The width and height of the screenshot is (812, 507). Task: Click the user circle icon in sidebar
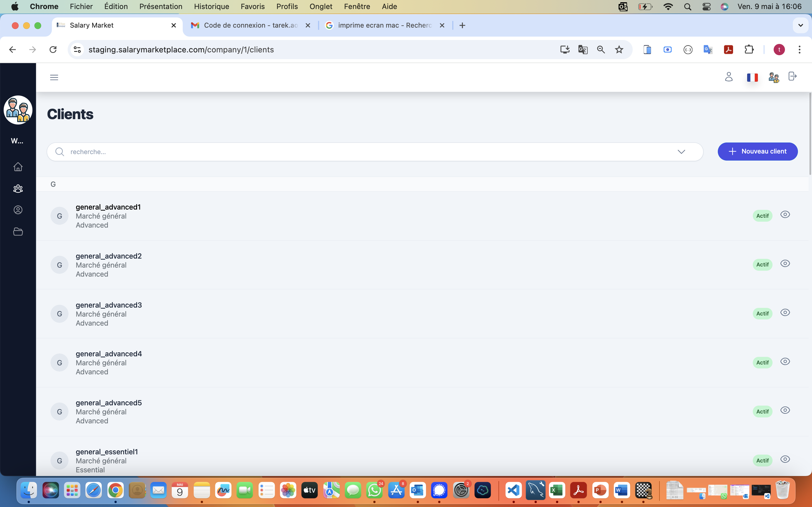[18, 210]
